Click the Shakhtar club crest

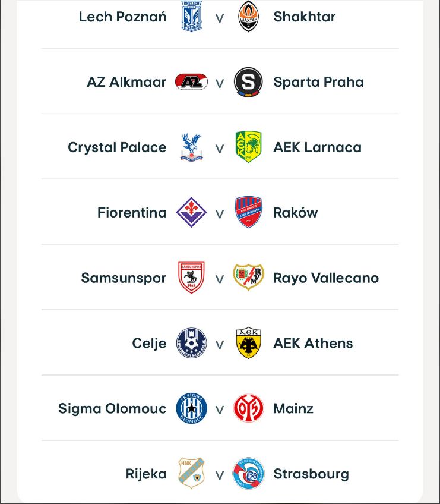[248, 17]
